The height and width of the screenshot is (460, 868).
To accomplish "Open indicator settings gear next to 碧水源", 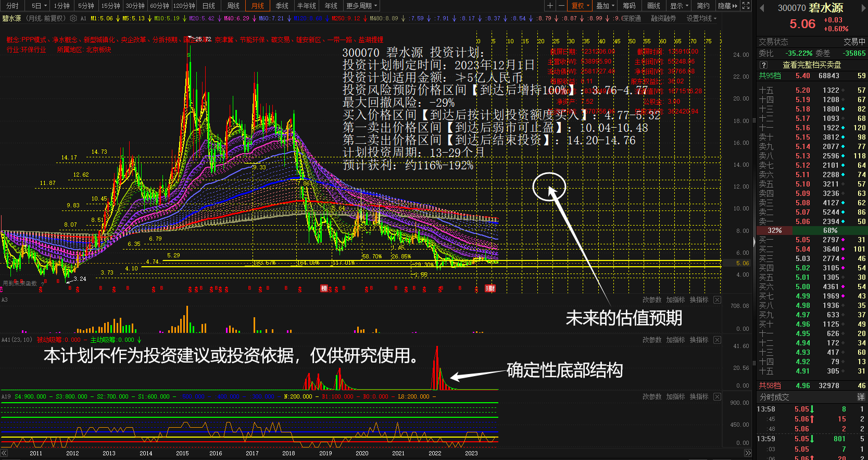I will click(x=73, y=18).
